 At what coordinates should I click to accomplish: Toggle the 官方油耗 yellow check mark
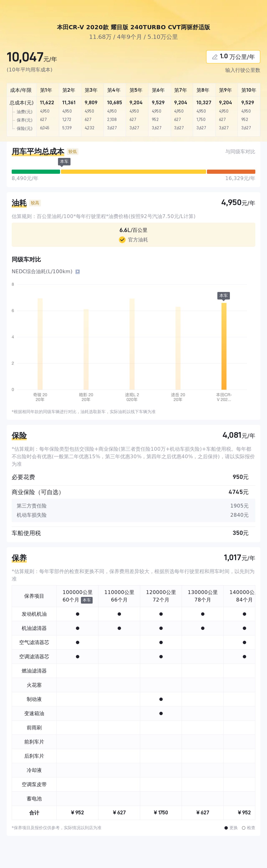point(122,240)
